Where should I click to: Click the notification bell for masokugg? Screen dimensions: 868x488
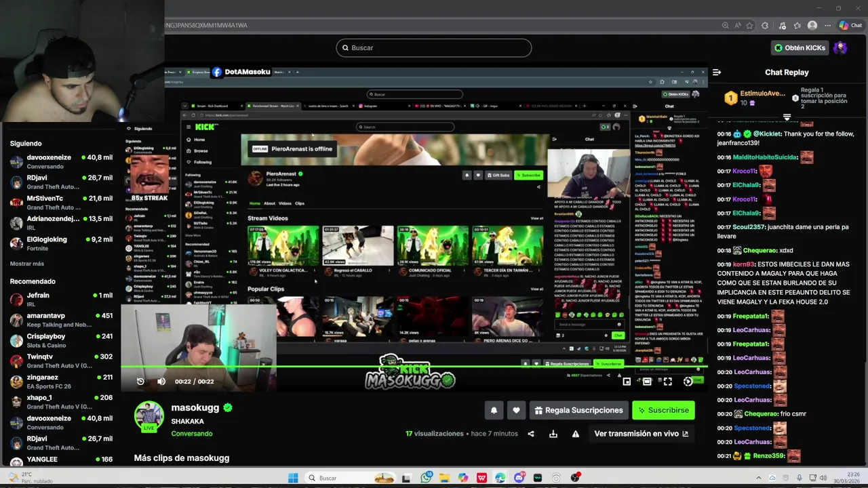494,410
